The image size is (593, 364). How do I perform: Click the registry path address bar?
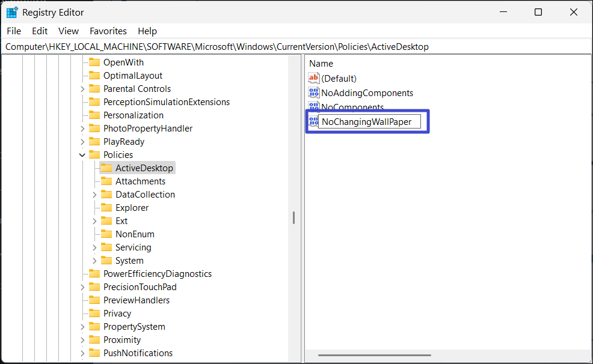296,47
